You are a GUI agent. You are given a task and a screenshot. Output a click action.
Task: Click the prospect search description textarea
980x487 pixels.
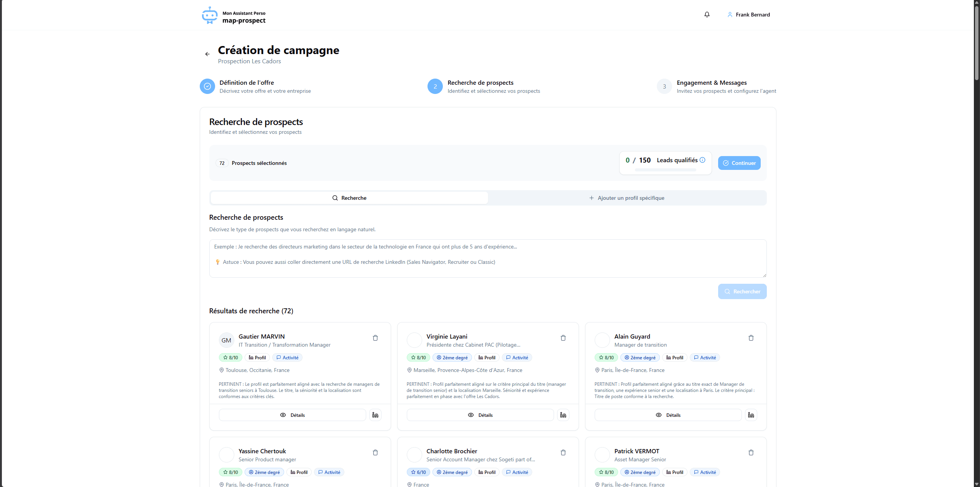click(488, 258)
